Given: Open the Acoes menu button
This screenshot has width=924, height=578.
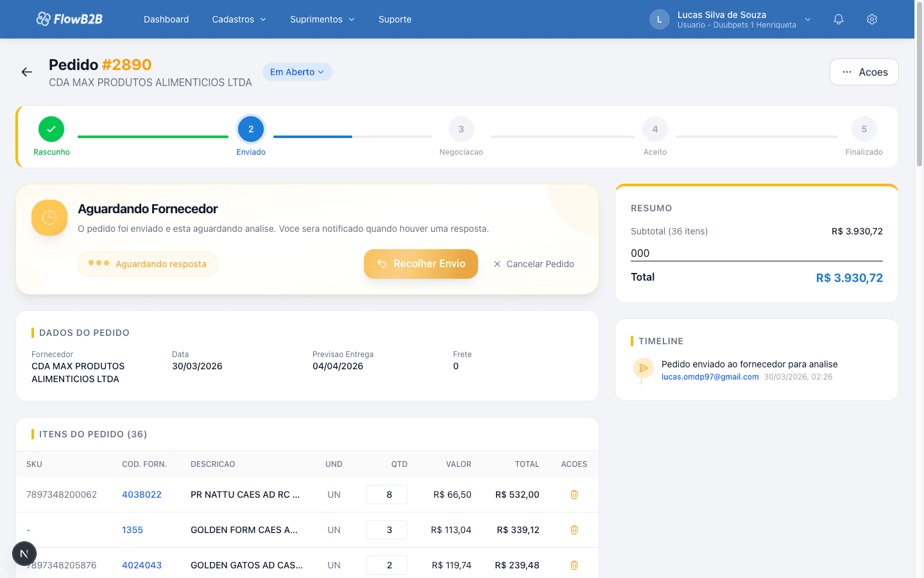Looking at the screenshot, I should coord(864,72).
